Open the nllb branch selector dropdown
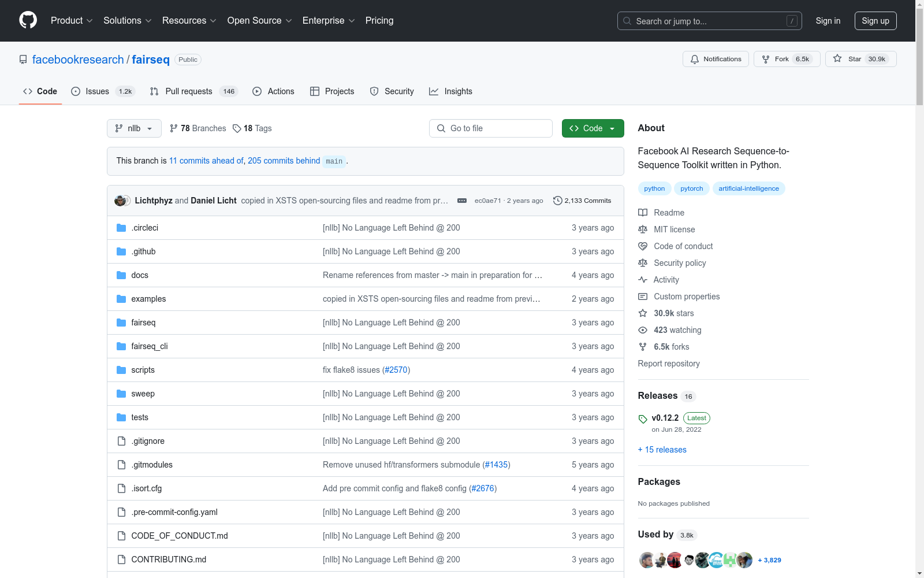 pos(134,128)
